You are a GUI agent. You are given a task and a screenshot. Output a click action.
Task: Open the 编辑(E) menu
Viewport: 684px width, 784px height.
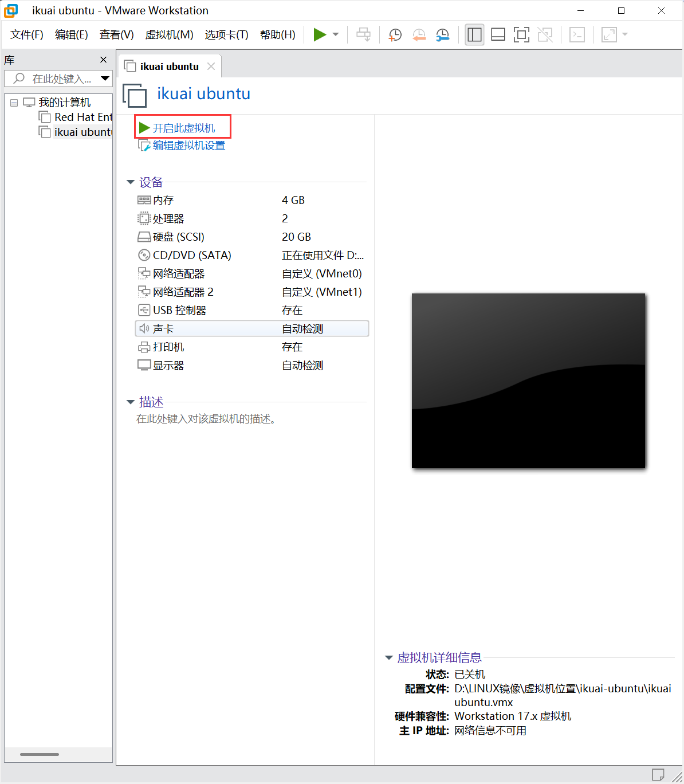(72, 35)
